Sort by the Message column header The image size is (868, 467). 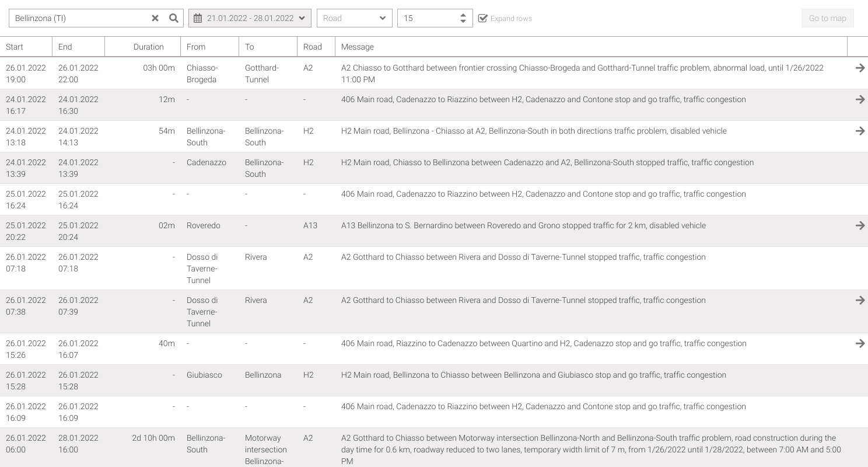tap(357, 47)
